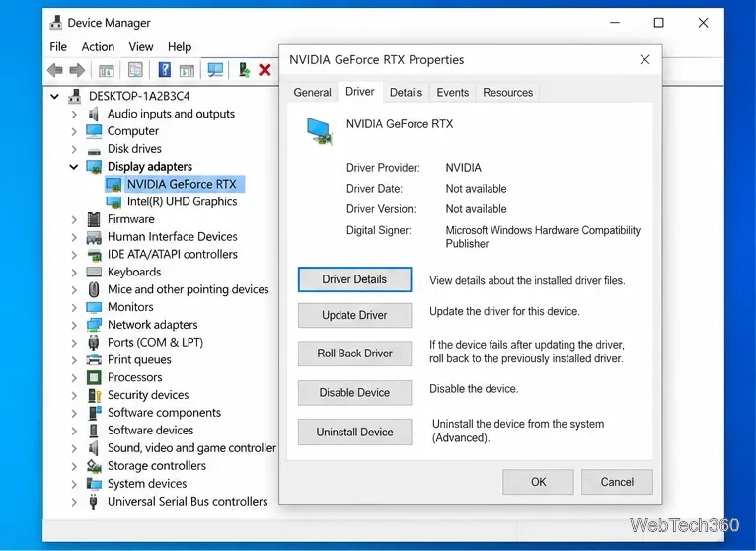Open the File menu
This screenshot has width=756, height=551.
click(x=58, y=46)
